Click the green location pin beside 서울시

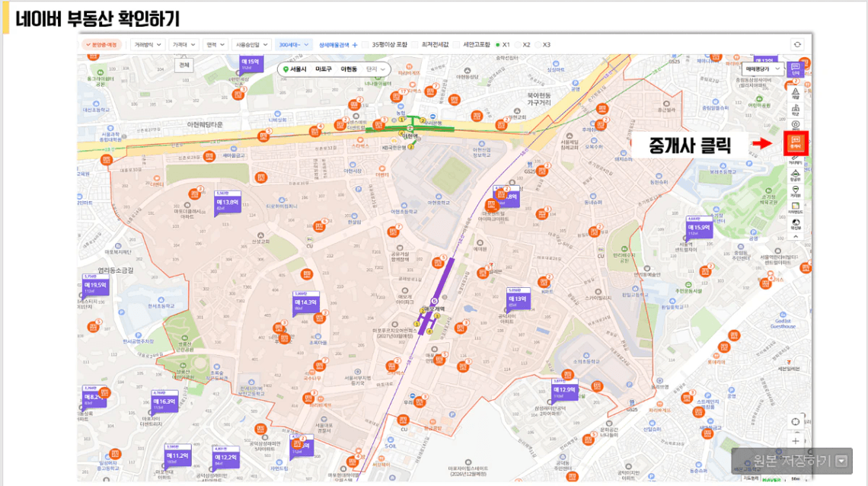286,69
